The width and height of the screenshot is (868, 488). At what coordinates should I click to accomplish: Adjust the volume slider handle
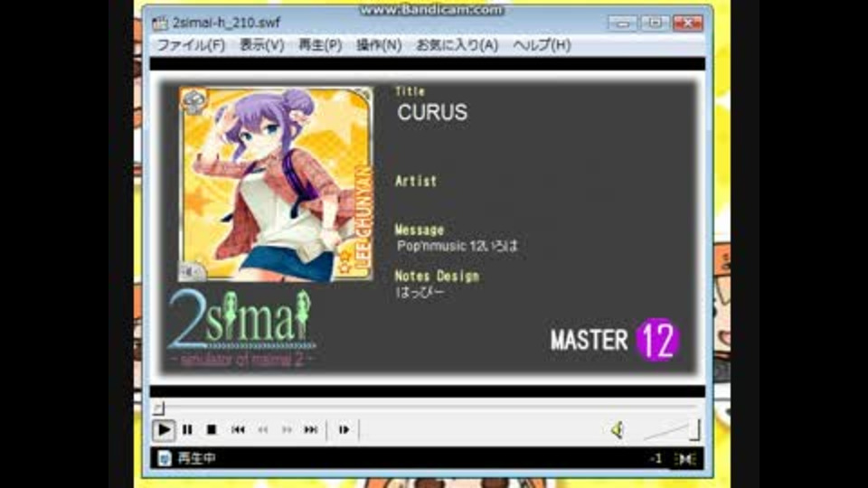click(x=694, y=430)
